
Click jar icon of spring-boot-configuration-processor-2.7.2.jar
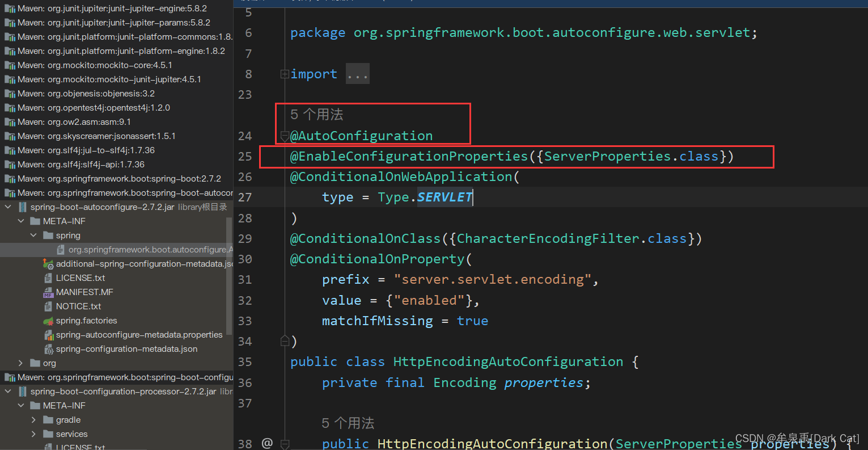click(22, 392)
